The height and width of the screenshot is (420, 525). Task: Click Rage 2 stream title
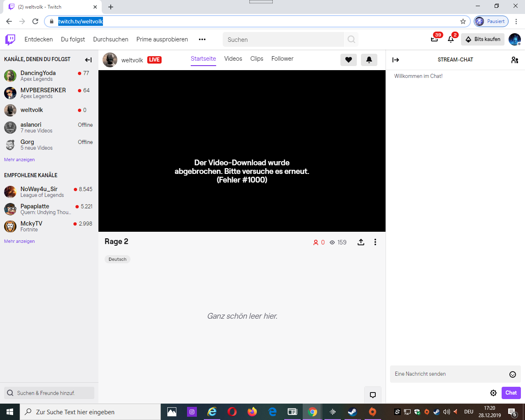[116, 242]
